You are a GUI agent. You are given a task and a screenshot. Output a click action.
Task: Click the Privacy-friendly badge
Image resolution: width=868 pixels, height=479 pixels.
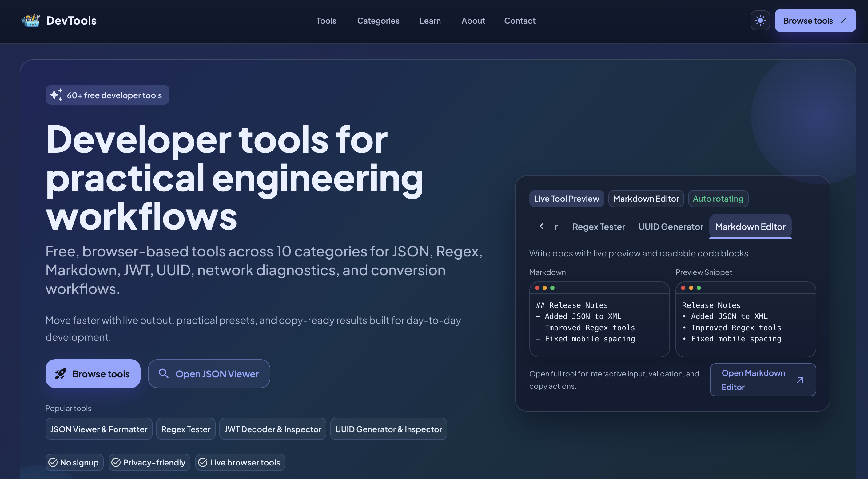pos(149,462)
